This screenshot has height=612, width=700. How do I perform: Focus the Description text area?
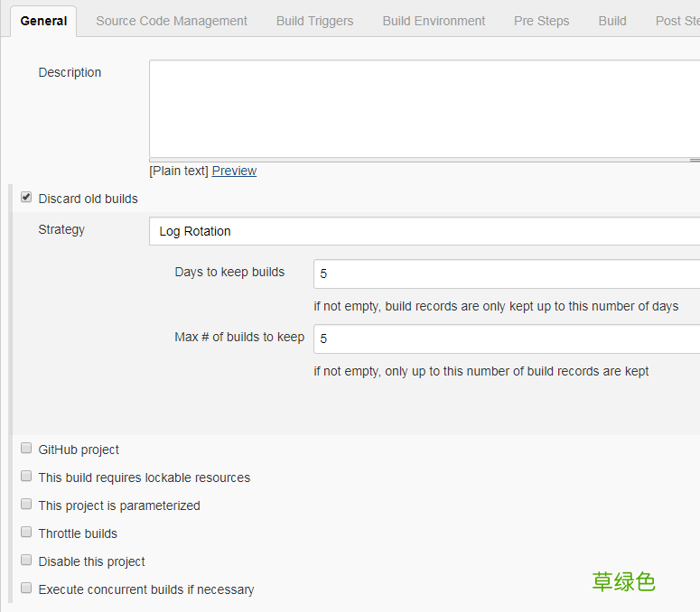425,109
